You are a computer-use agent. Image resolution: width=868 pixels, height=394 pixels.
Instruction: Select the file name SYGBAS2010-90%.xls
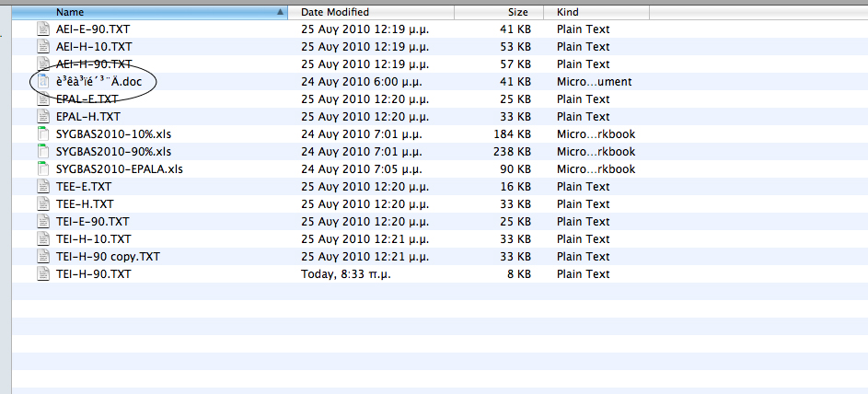coord(113,152)
